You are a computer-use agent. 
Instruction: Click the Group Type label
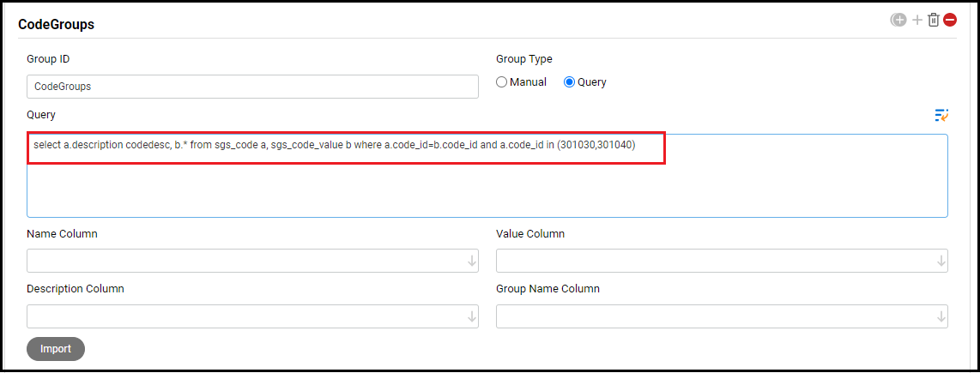[x=524, y=59]
